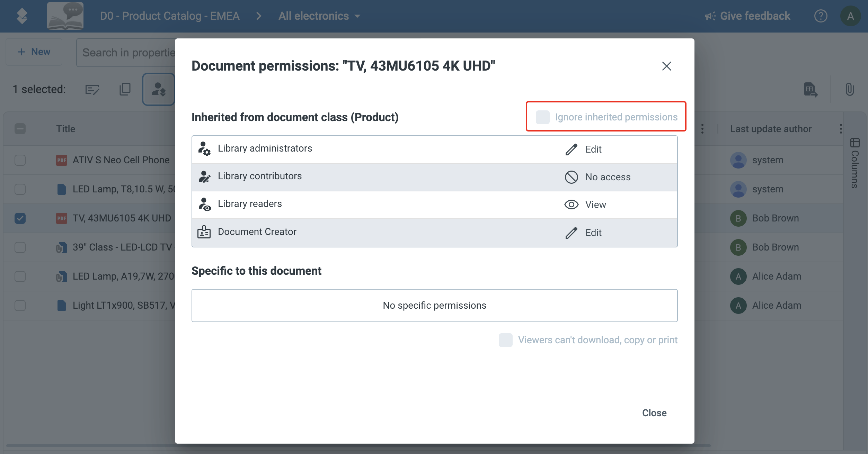This screenshot has width=868, height=454.
Task: Open the user avatar A menu
Action: coord(850,16)
